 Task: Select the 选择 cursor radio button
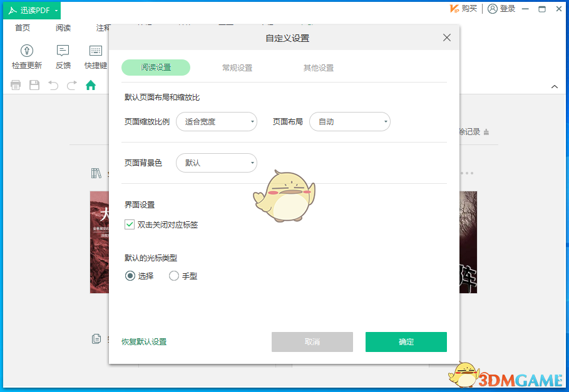point(130,275)
